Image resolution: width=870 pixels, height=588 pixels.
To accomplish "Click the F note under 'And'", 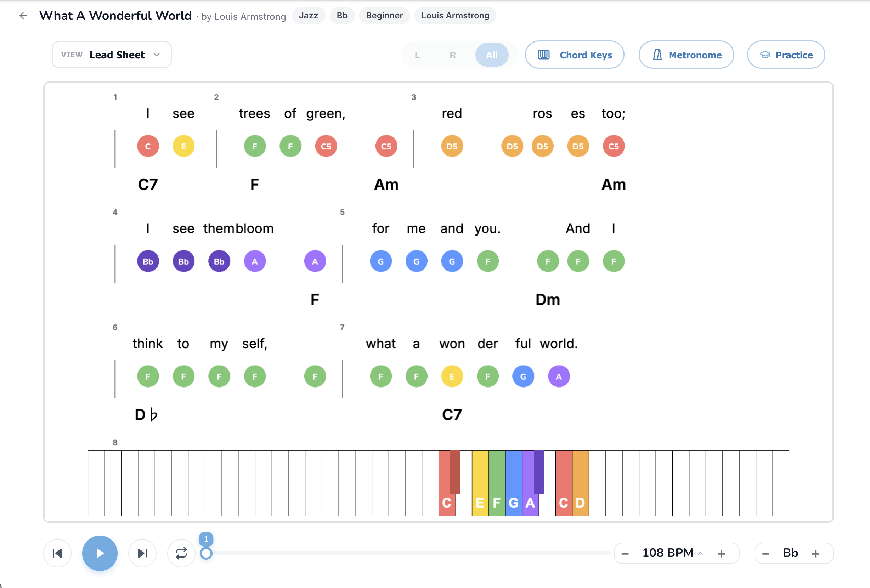I will (578, 261).
